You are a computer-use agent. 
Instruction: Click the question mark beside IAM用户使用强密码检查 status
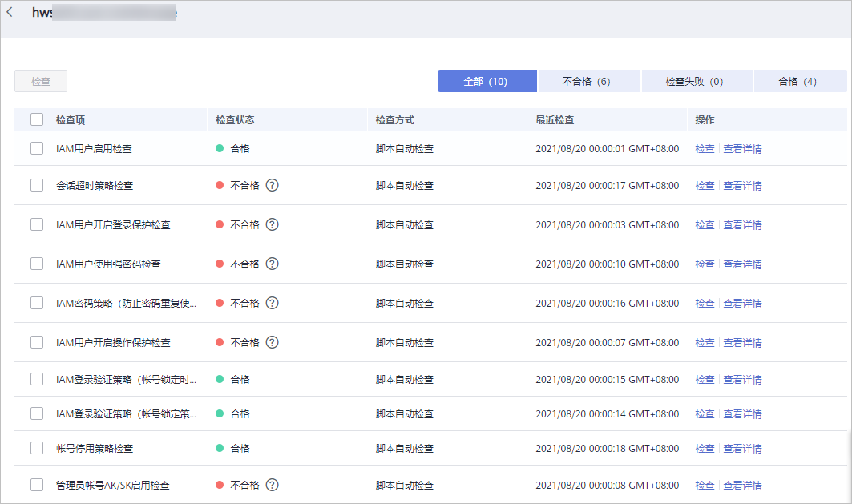[x=272, y=264]
